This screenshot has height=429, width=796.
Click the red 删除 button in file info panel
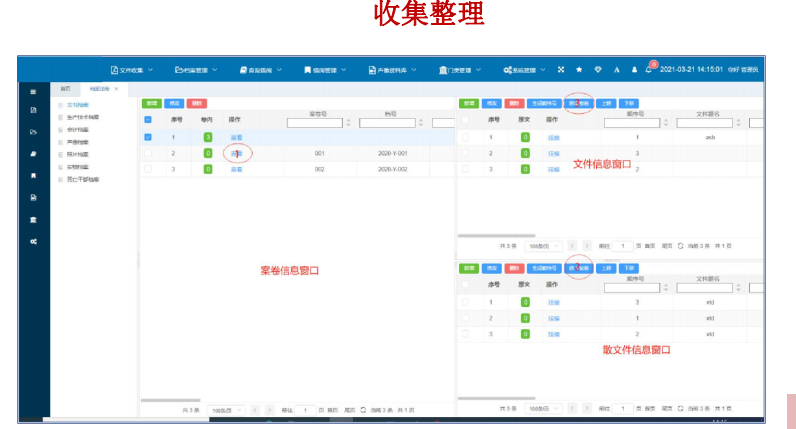point(514,103)
